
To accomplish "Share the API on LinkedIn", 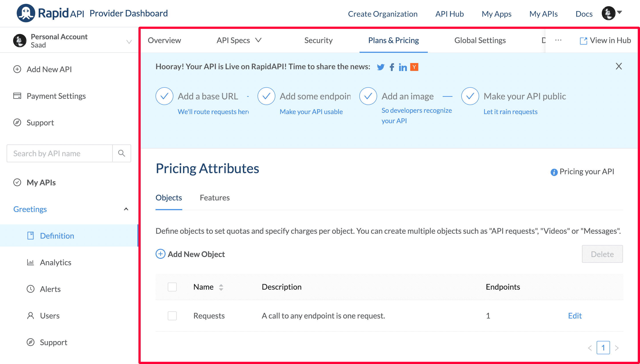I will [x=403, y=67].
